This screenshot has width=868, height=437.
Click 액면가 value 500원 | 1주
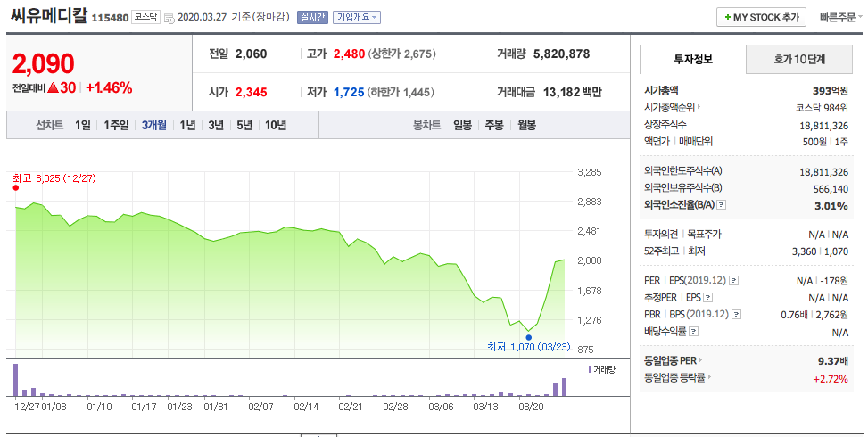(825, 142)
